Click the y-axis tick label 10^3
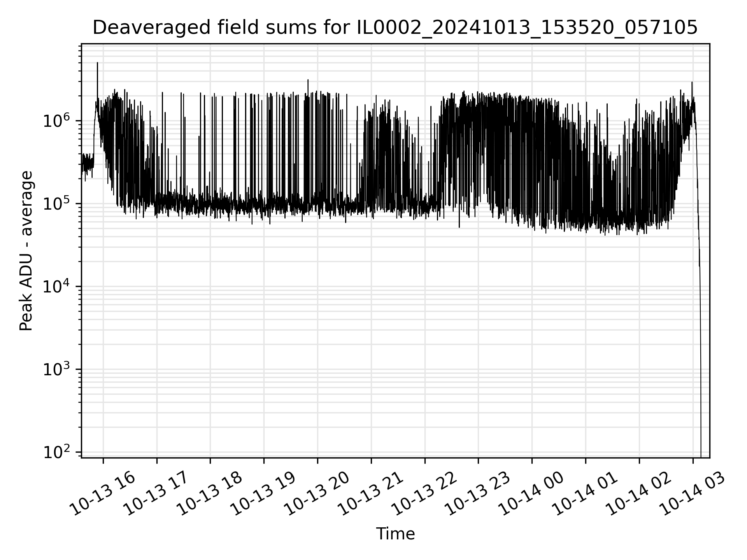 pos(57,368)
